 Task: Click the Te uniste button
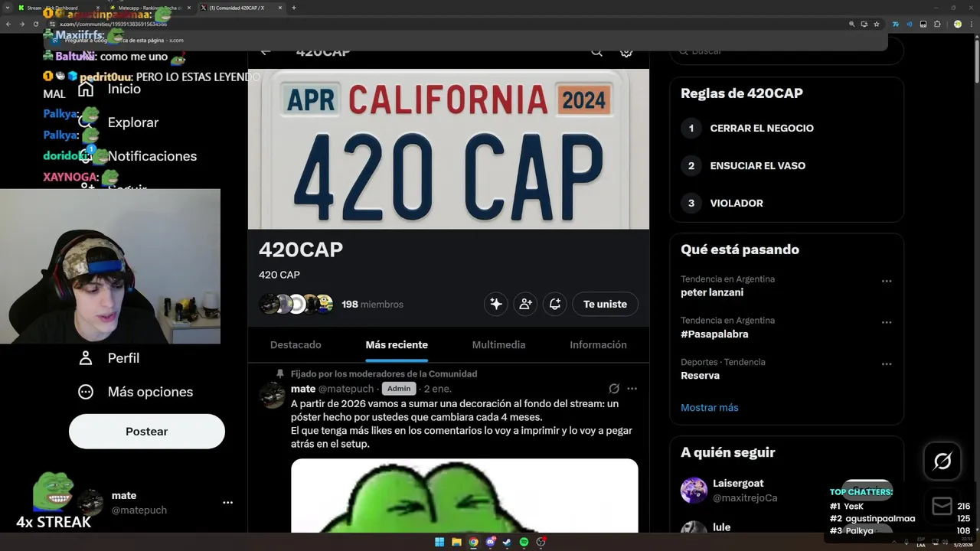(605, 304)
